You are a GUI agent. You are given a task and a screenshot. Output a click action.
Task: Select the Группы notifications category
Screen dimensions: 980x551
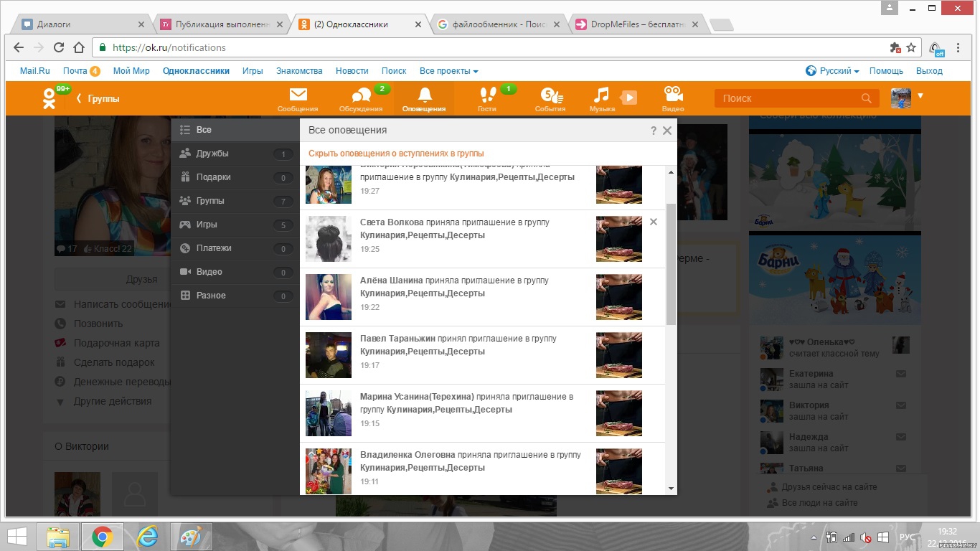click(x=235, y=201)
